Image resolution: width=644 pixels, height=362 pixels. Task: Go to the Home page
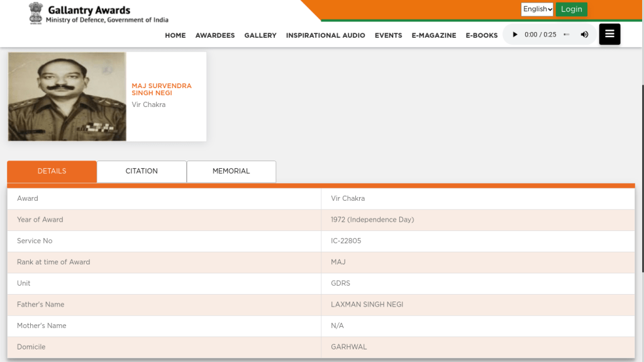click(175, 35)
